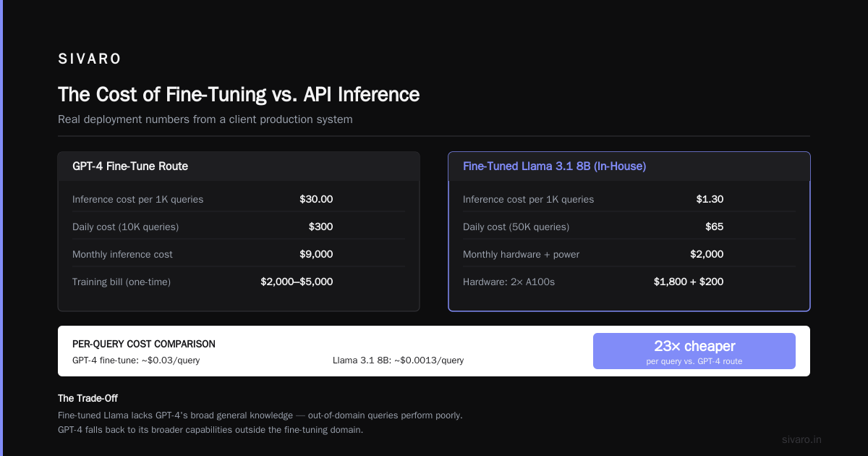Click 'Inference cost per 1K queries' in Llama card
This screenshot has height=456, width=868.
528,199
